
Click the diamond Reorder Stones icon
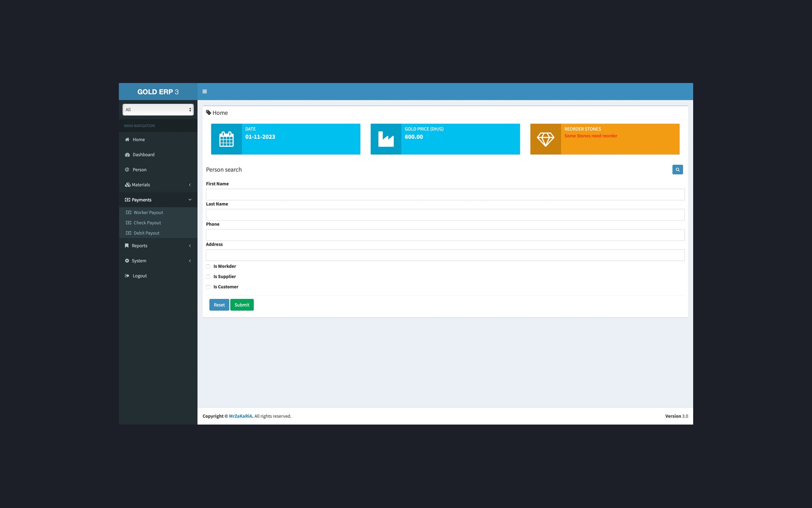pyautogui.click(x=545, y=139)
